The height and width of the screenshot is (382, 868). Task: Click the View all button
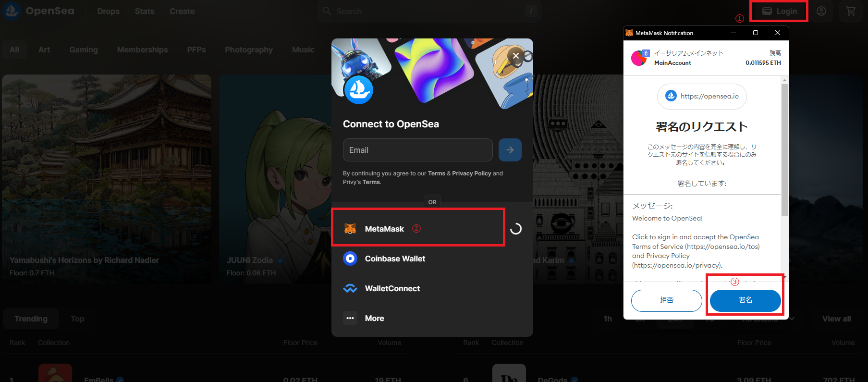pyautogui.click(x=836, y=319)
